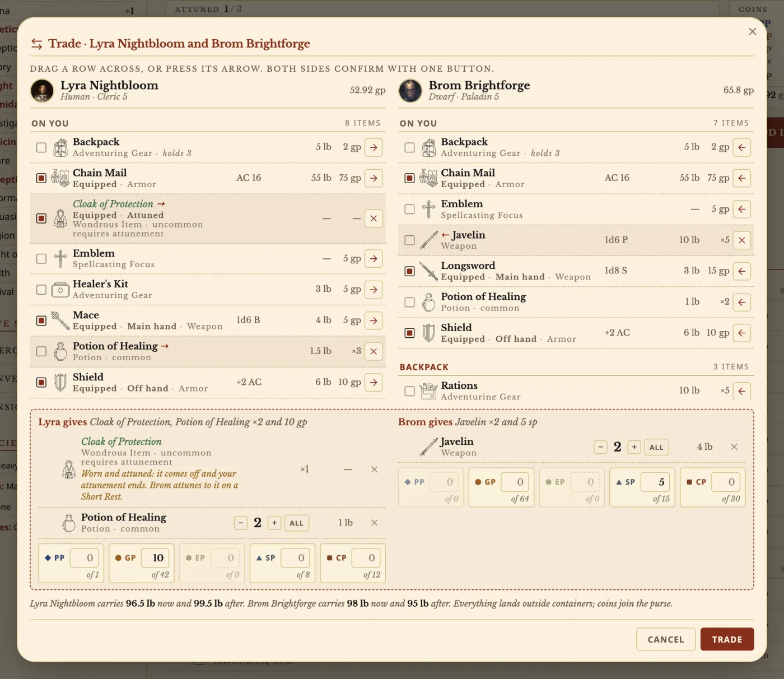Send Lyra's Shield across with its arrow

pos(374,383)
